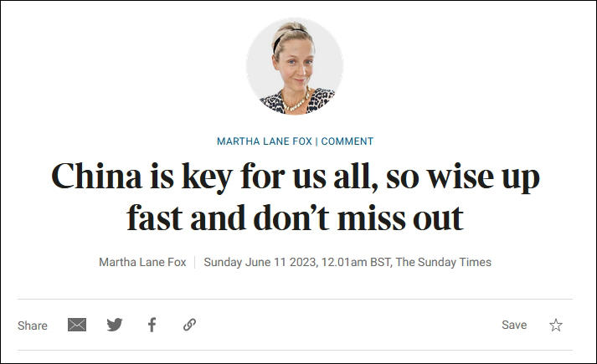The image size is (597, 364).
Task: Click the star icon to save article
Action: point(556,325)
